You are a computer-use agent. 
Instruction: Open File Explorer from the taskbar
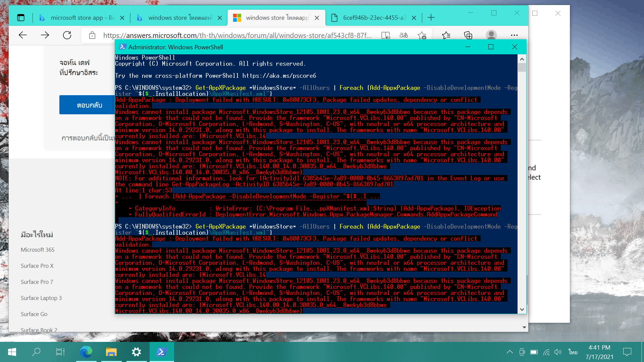coord(111,352)
